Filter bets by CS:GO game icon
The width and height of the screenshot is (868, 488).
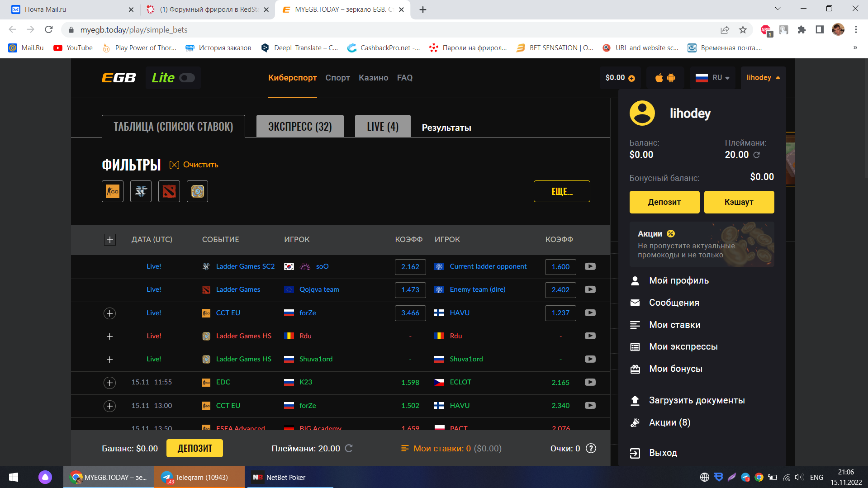click(x=113, y=191)
